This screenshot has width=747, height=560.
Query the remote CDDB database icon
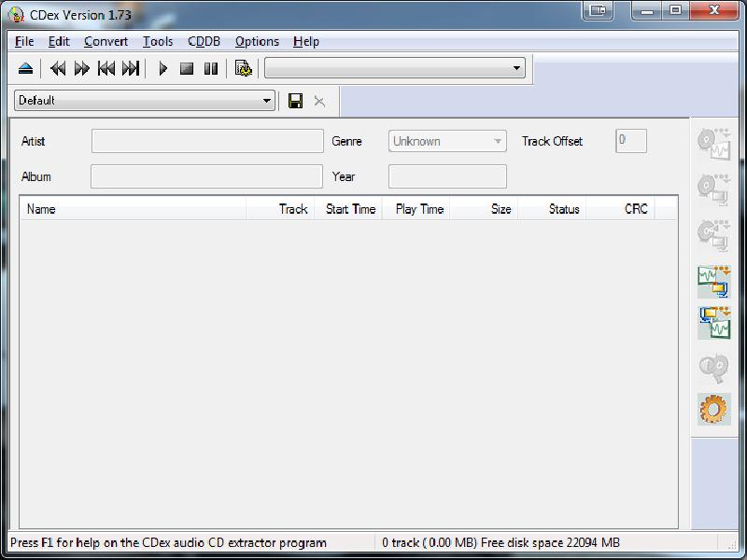(x=713, y=368)
